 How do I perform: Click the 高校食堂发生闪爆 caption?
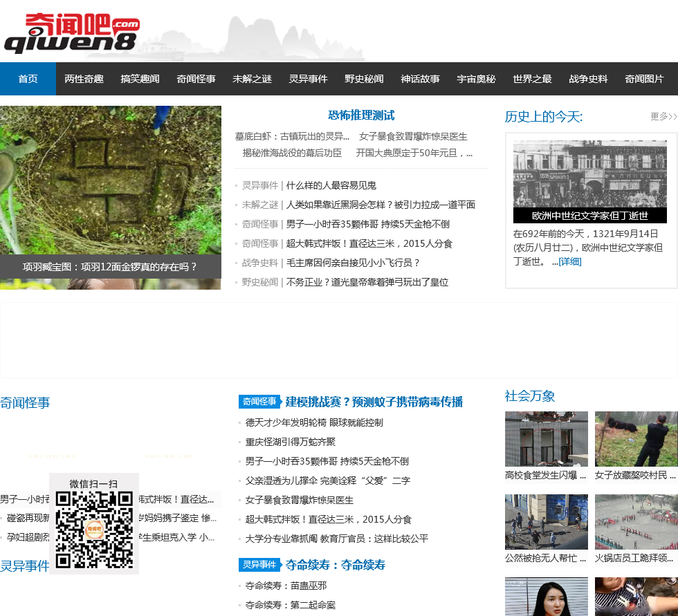pyautogui.click(x=545, y=475)
